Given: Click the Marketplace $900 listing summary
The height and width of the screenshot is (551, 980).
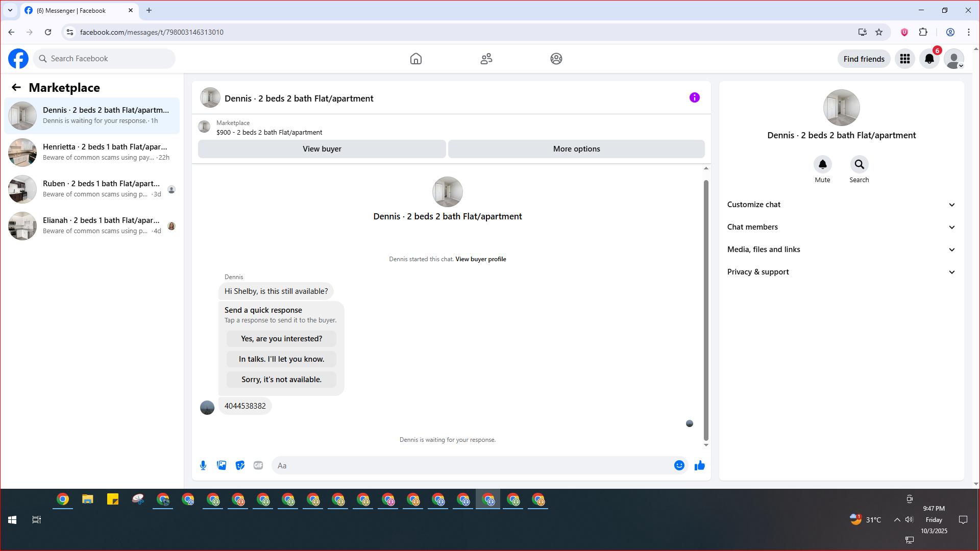Looking at the screenshot, I should tap(269, 128).
